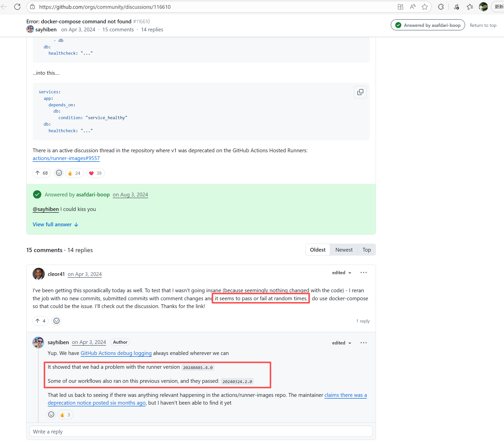This screenshot has width=504, height=444.
Task: Sort comments by Newest
Action: tap(344, 250)
